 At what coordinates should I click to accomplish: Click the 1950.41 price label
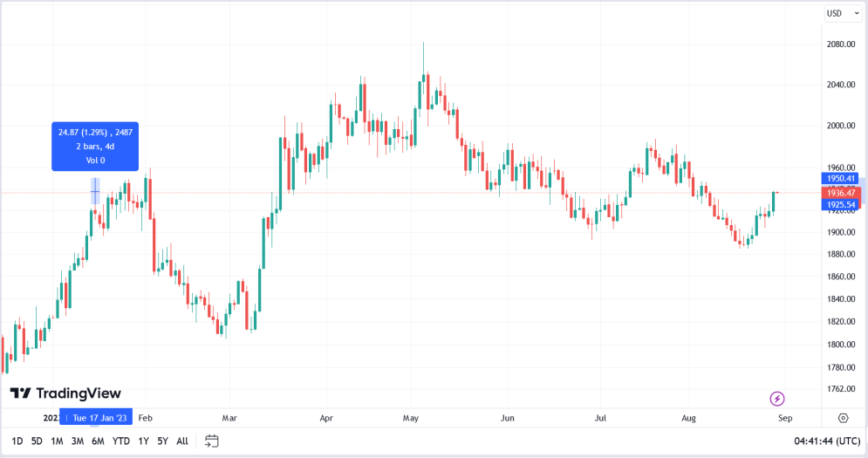pyautogui.click(x=842, y=179)
